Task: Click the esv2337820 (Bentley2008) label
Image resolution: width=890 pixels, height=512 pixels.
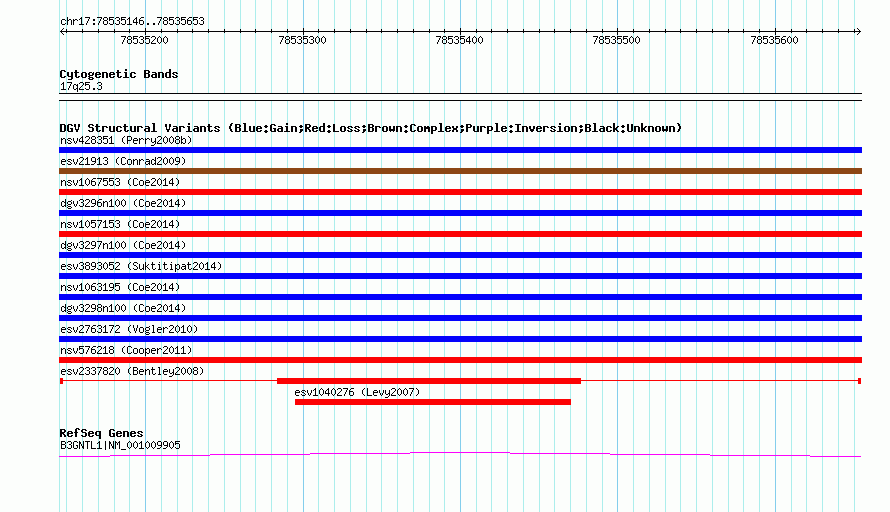Action: 132,371
